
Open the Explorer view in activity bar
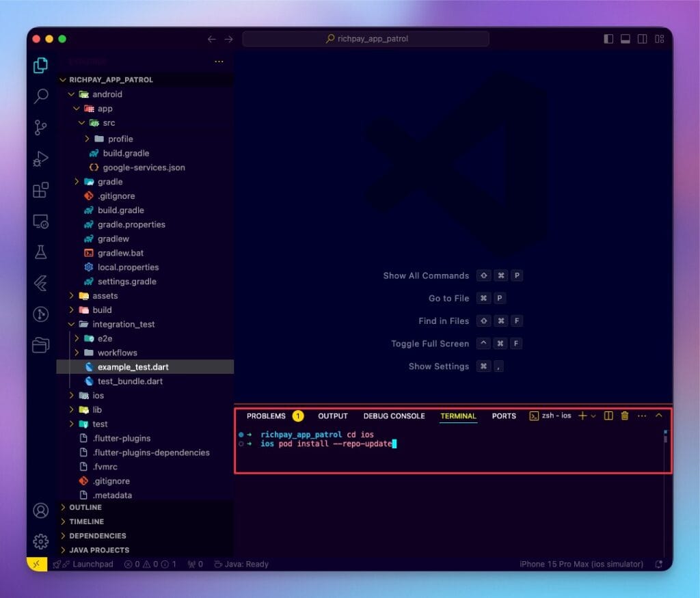[40, 65]
